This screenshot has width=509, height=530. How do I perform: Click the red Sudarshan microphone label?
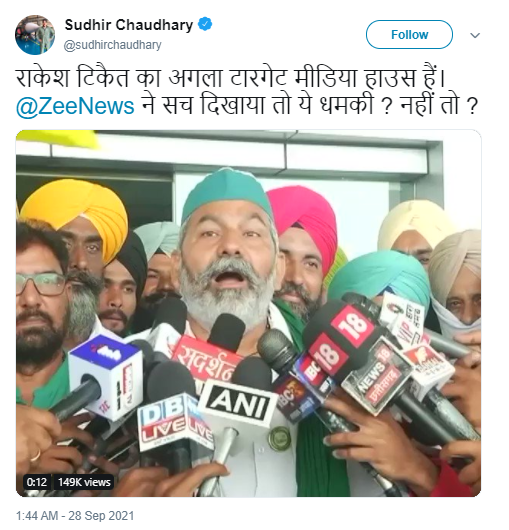point(205,361)
